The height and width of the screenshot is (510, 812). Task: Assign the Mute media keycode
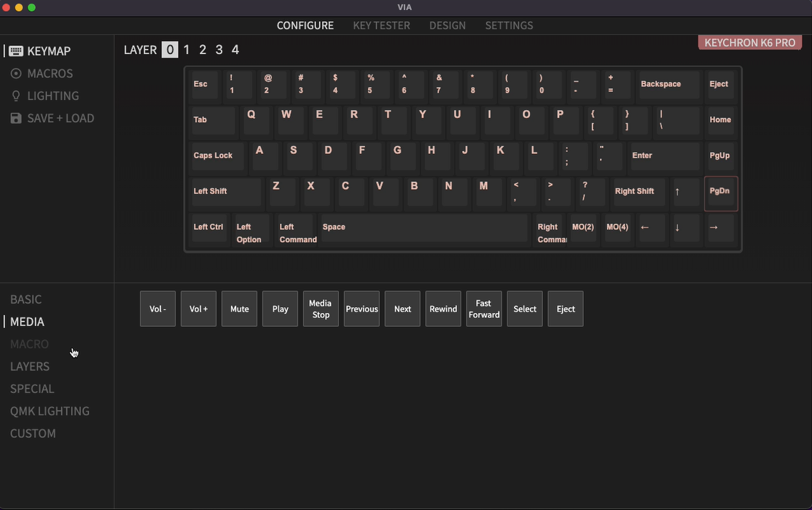point(239,309)
